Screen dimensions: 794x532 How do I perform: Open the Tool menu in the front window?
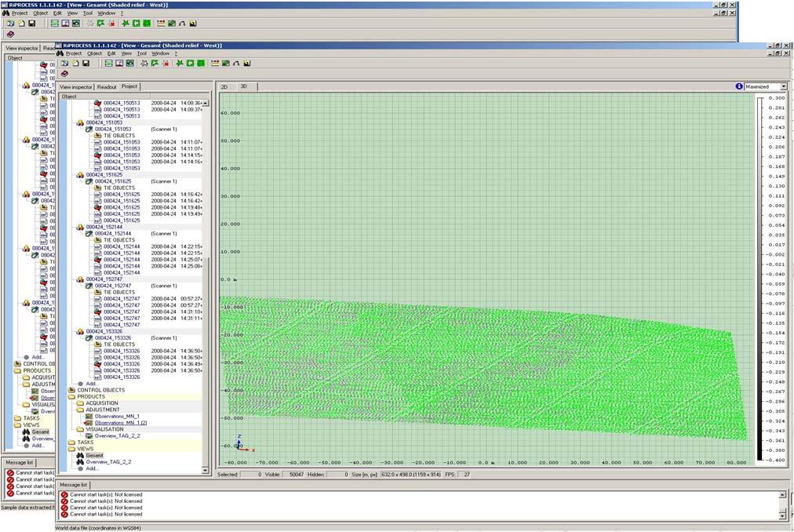point(142,53)
